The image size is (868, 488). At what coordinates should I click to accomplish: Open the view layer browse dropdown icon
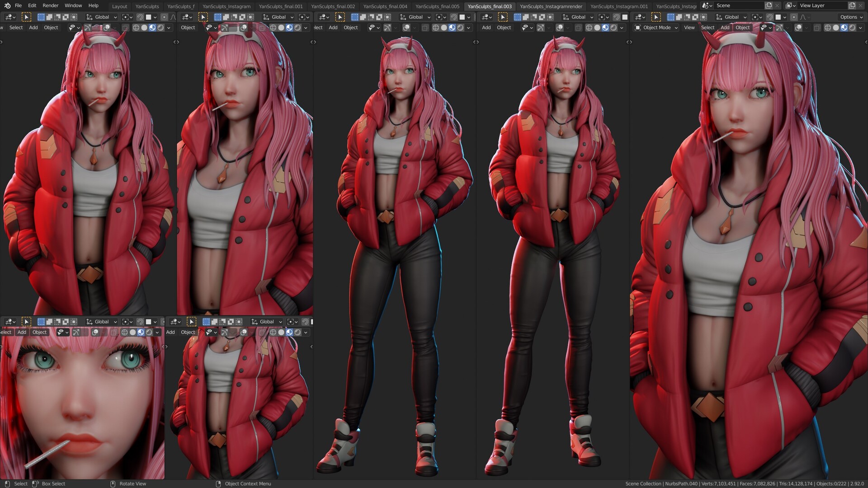click(791, 5)
